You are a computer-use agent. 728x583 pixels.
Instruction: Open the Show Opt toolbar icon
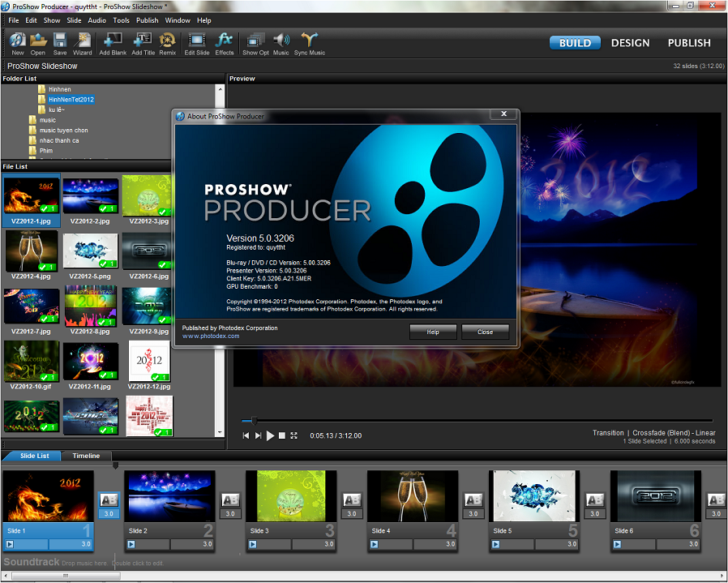tap(255, 44)
